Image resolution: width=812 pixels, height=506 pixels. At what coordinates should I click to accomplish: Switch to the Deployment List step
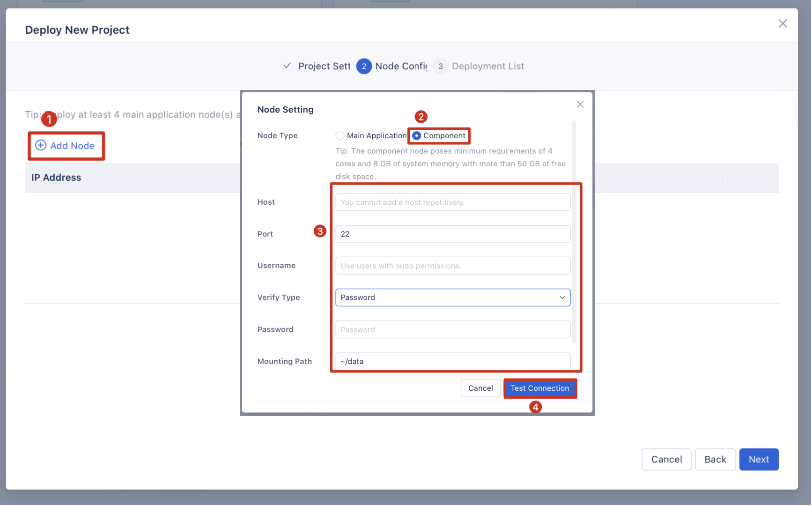pos(488,66)
